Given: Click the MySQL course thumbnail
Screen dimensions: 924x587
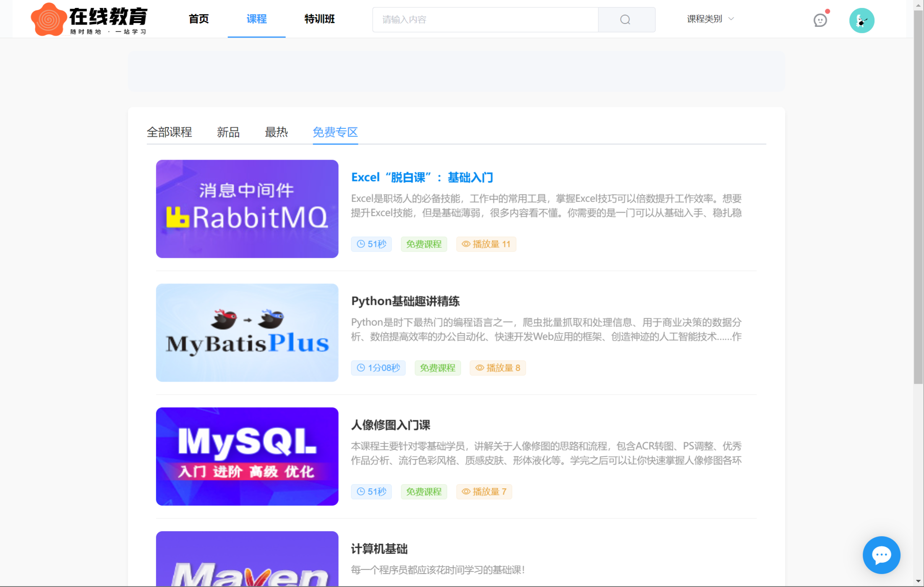Looking at the screenshot, I should point(247,456).
